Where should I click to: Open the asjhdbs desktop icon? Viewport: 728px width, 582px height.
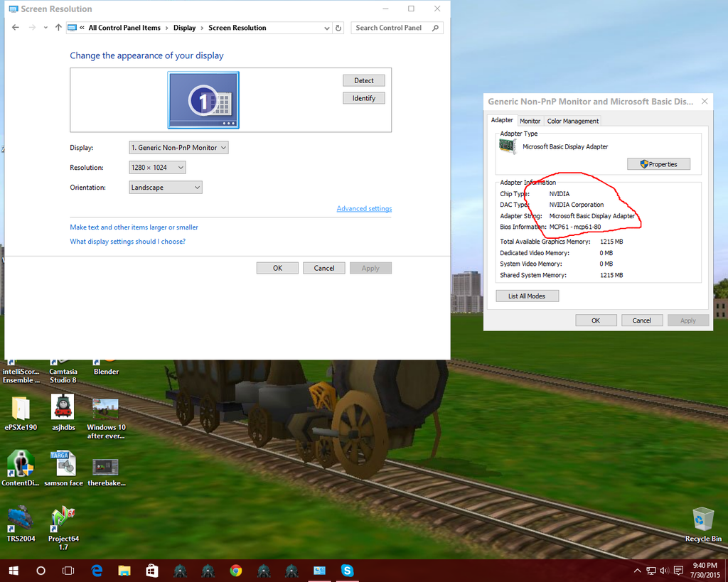click(x=63, y=413)
